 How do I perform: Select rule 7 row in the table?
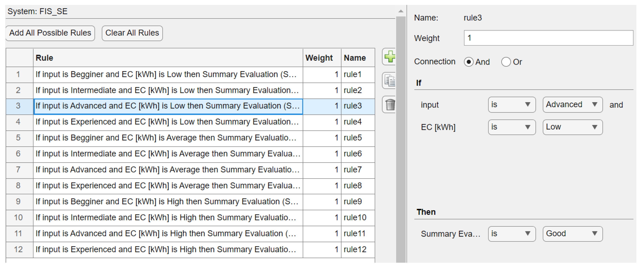pos(167,170)
